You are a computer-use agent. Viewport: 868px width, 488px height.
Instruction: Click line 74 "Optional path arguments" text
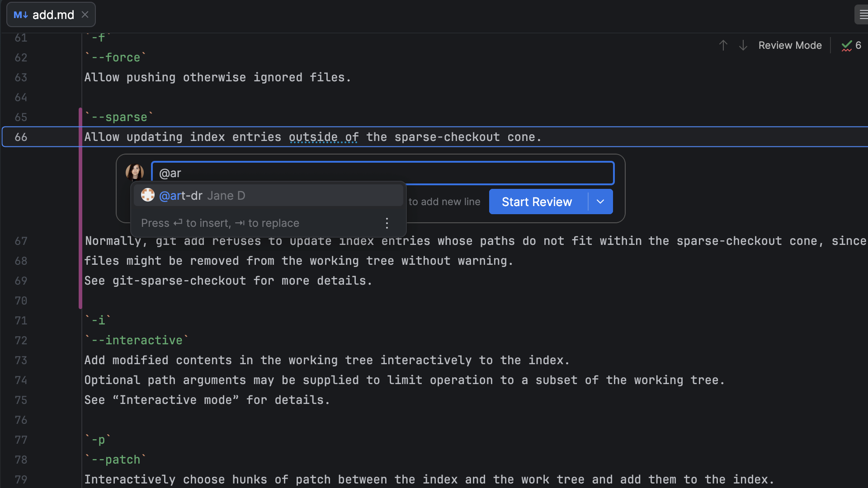(405, 380)
